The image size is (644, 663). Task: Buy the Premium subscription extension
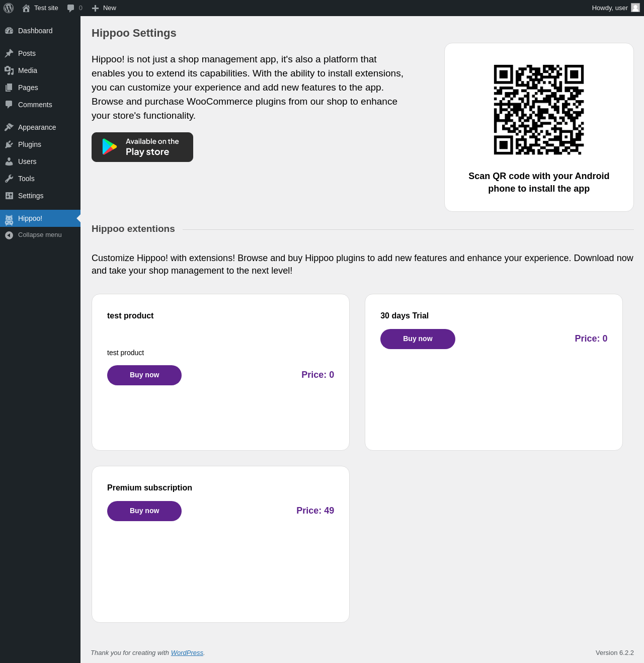coord(144,511)
